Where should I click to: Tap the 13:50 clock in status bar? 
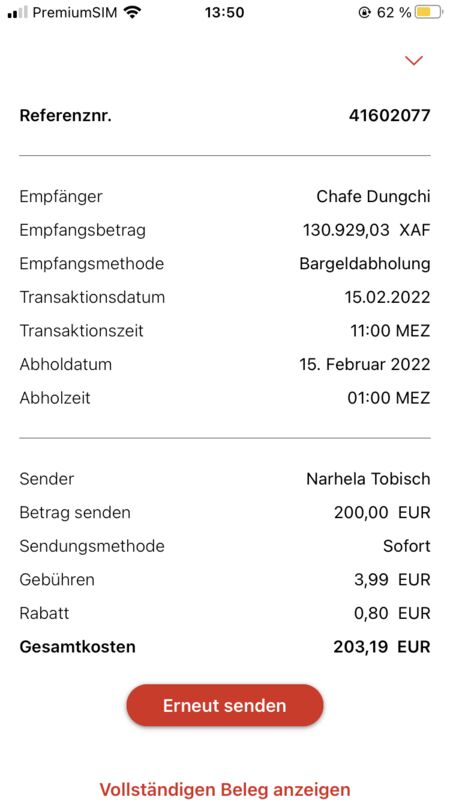pyautogui.click(x=224, y=13)
